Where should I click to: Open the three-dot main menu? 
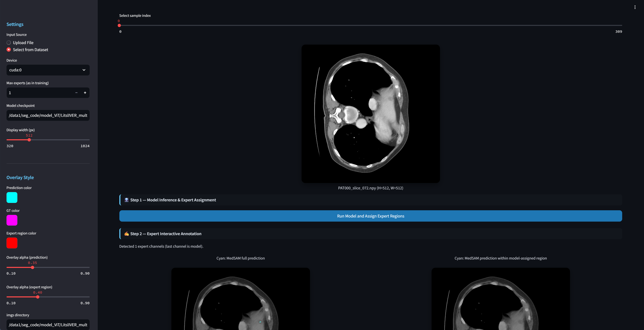tap(635, 7)
